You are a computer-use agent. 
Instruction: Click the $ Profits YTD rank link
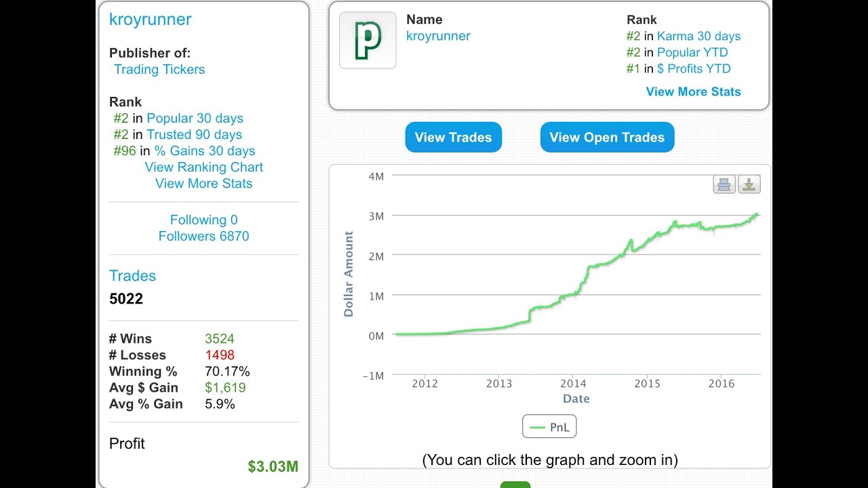tap(694, 68)
